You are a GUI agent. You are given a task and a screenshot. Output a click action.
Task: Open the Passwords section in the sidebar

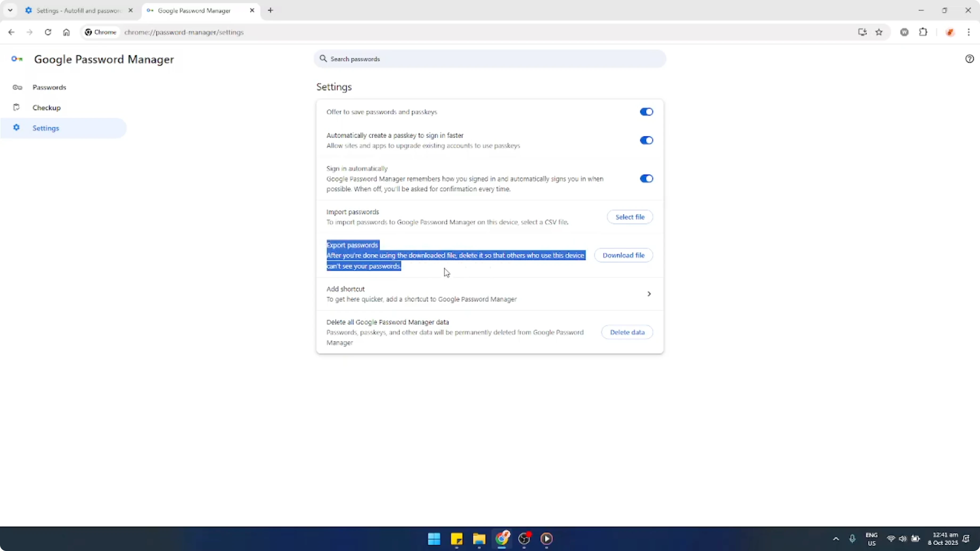[x=50, y=87]
